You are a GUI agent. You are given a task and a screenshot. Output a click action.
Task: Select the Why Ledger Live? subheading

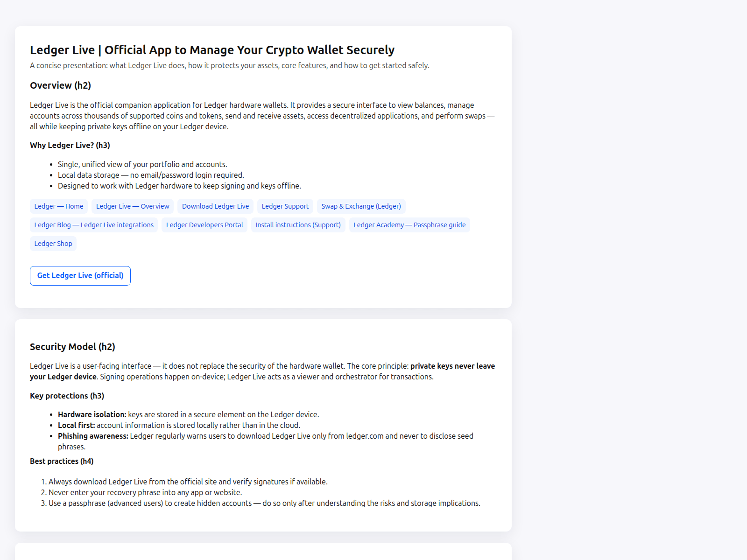click(69, 145)
